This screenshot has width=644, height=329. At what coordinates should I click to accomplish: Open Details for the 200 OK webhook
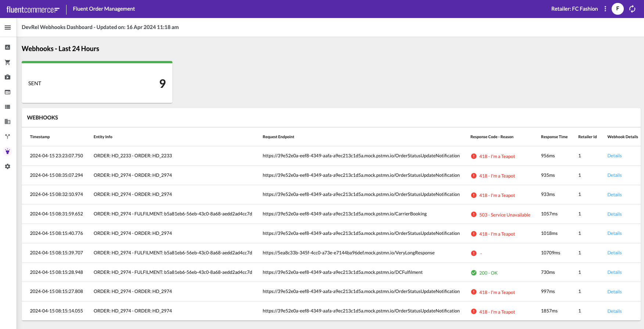click(614, 272)
